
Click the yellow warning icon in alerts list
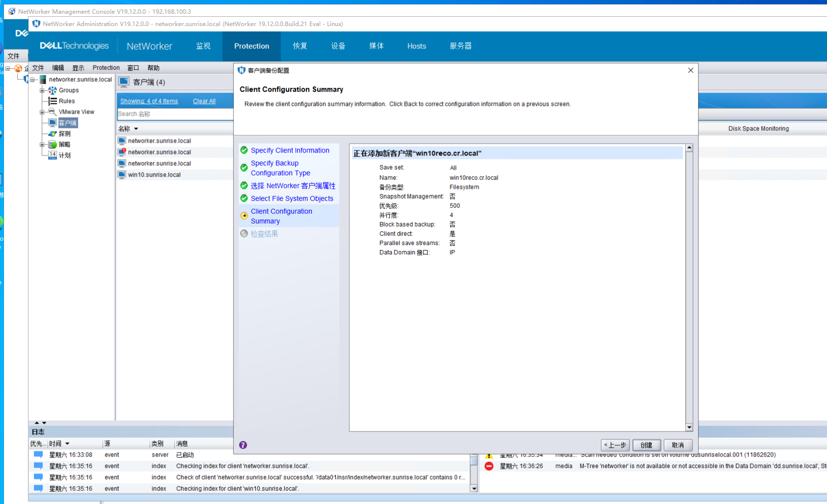tap(489, 456)
